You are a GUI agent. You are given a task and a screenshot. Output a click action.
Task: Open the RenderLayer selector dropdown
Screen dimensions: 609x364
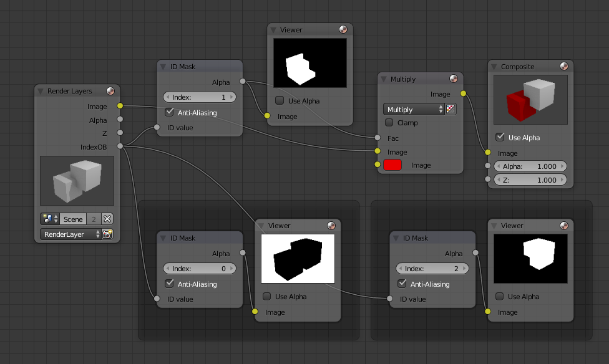[x=71, y=234]
